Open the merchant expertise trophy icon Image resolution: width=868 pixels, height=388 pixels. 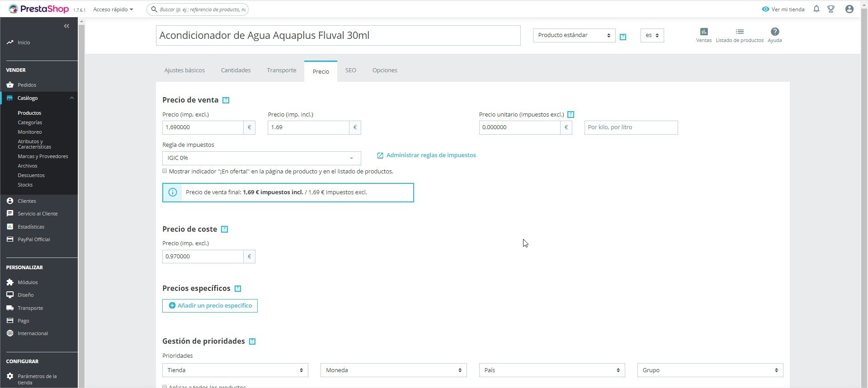click(x=831, y=9)
